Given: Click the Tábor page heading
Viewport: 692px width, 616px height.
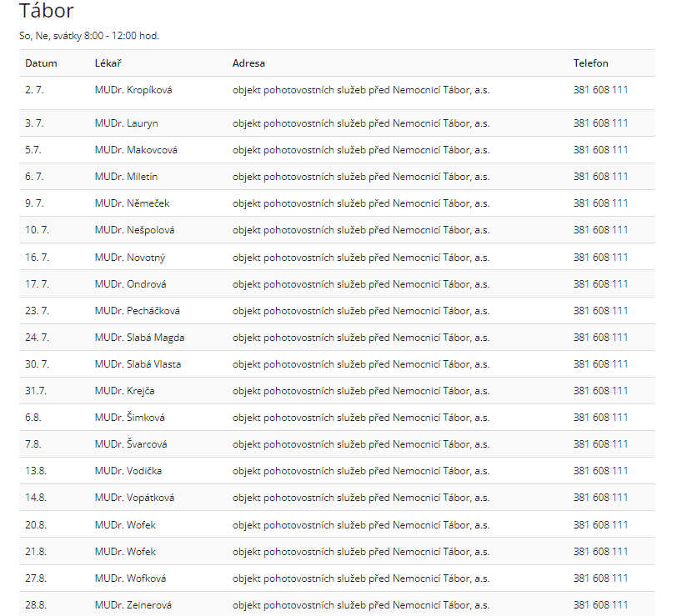Looking at the screenshot, I should tap(46, 11).
